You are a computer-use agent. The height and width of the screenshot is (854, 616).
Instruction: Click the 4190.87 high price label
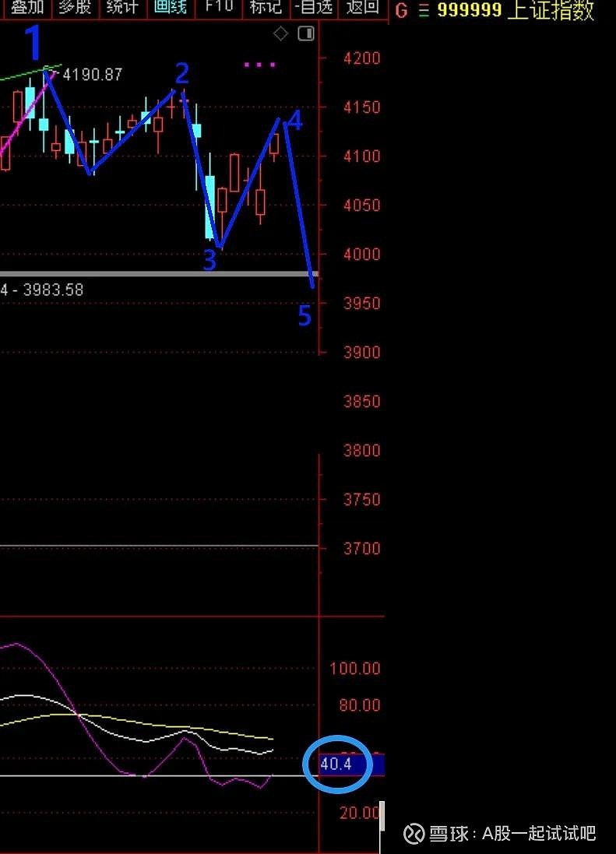point(93,74)
